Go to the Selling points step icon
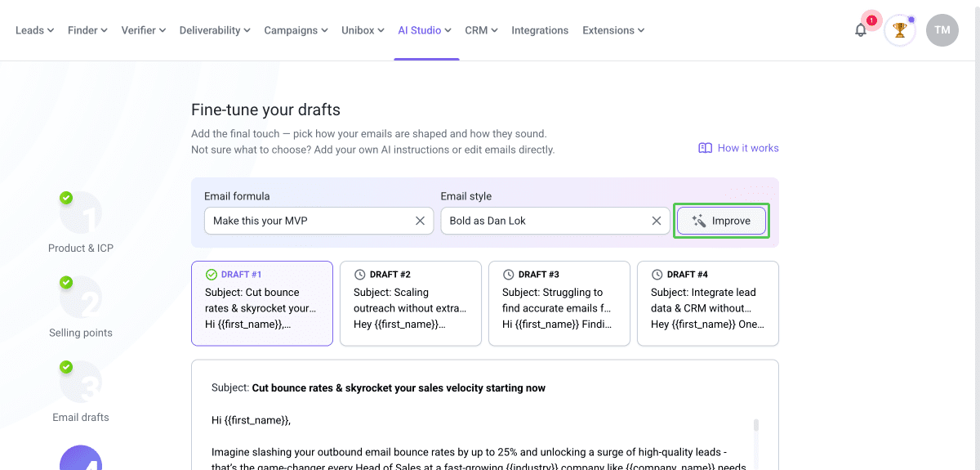 (81, 299)
